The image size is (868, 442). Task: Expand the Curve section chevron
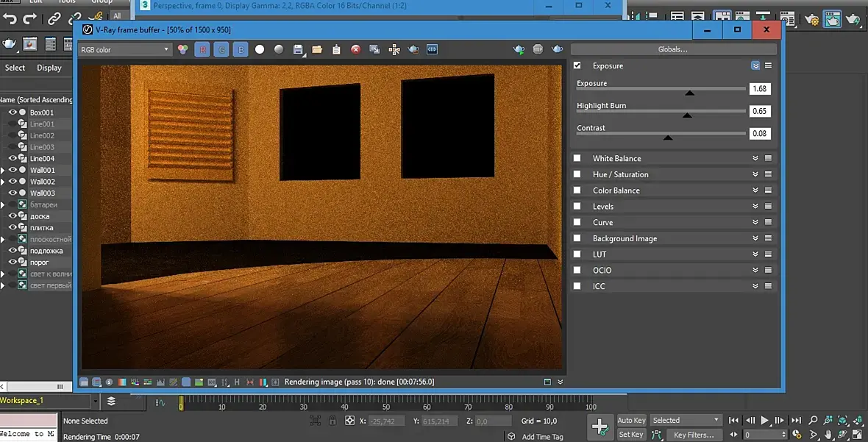pyautogui.click(x=755, y=222)
